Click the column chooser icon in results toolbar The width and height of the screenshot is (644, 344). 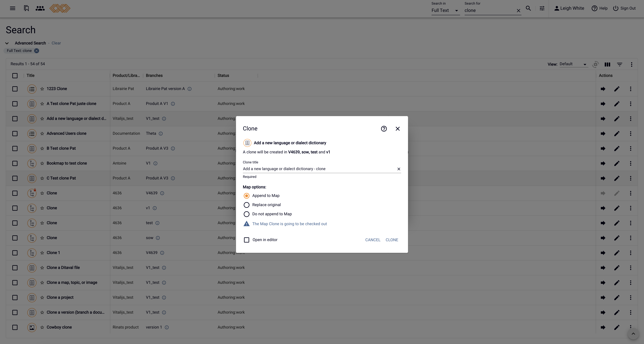pos(607,64)
